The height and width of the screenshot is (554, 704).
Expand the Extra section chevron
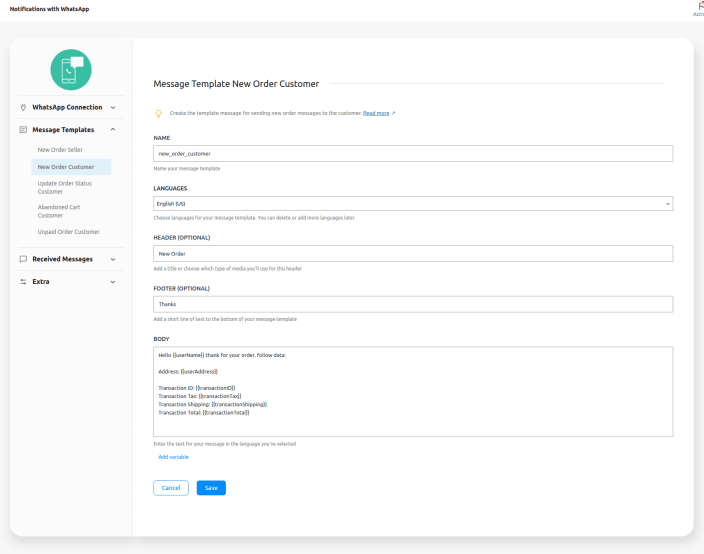click(112, 281)
